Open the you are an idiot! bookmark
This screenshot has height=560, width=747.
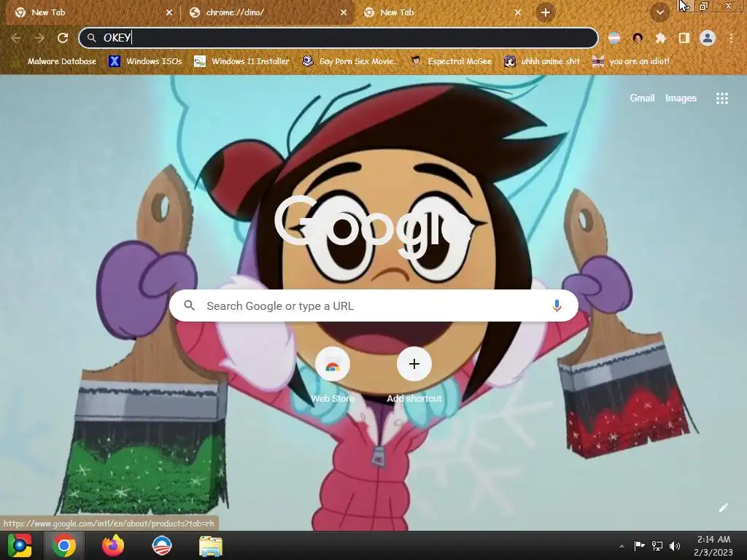pyautogui.click(x=631, y=61)
